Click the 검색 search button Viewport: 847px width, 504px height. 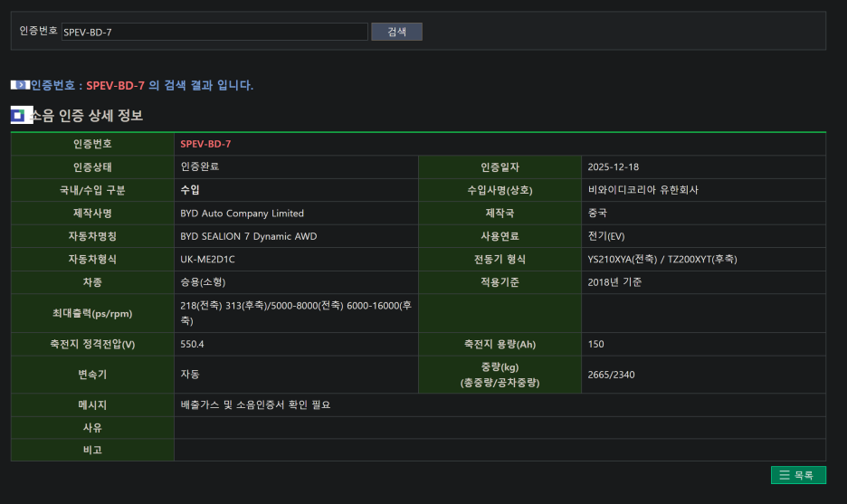396,32
